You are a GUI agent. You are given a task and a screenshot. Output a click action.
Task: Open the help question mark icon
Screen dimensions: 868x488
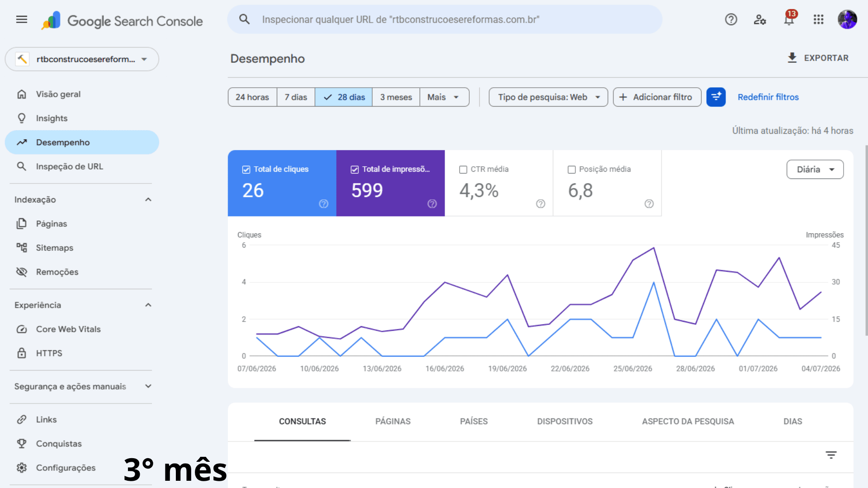pyautogui.click(x=731, y=19)
